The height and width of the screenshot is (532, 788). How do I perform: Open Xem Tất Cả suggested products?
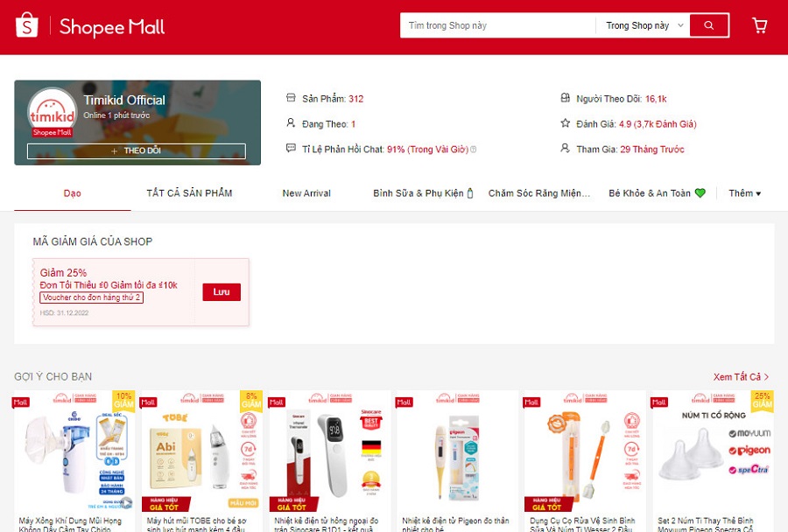[x=741, y=377]
